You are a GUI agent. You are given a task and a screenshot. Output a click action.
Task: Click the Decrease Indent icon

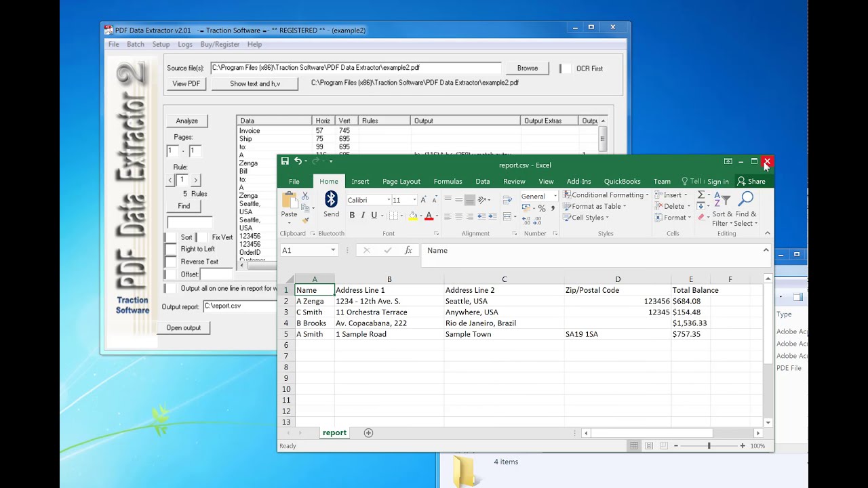481,216
